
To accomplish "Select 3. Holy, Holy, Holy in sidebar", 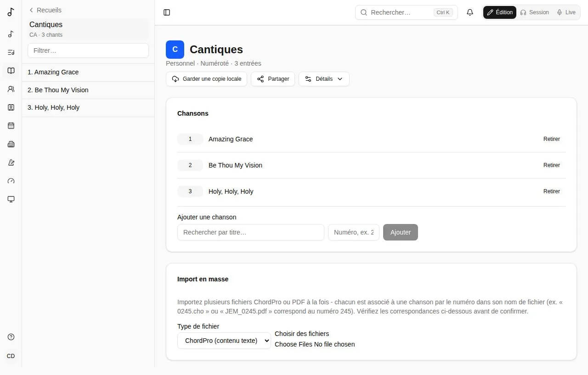I will click(x=88, y=108).
